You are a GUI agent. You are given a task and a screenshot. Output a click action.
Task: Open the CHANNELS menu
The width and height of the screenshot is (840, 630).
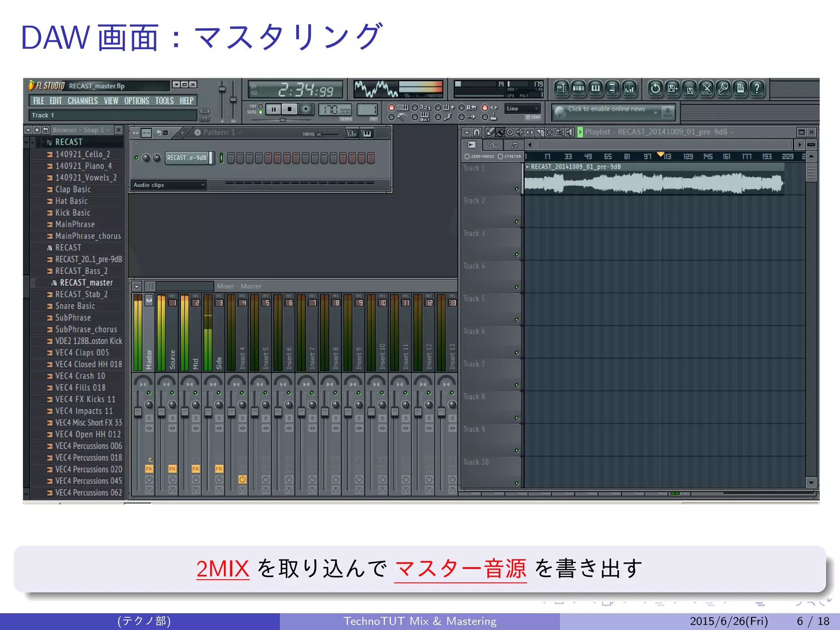click(83, 101)
